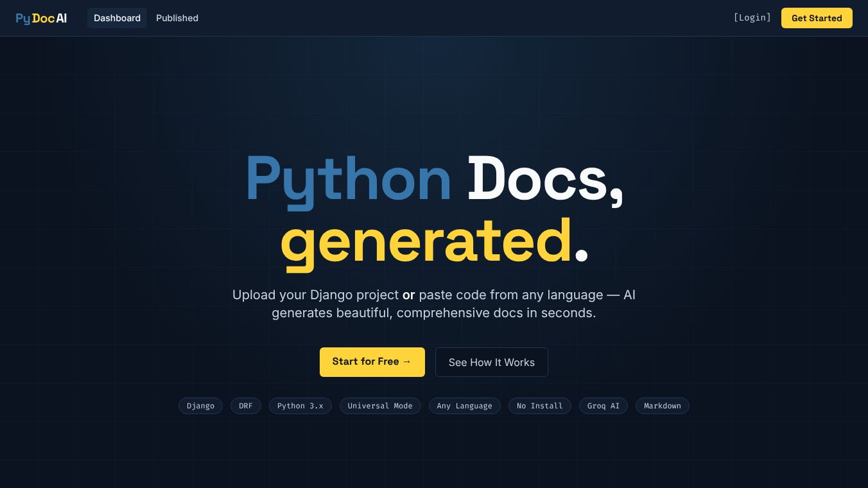The image size is (868, 488).
Task: Click the blue "Python" headline word
Action: (x=349, y=181)
